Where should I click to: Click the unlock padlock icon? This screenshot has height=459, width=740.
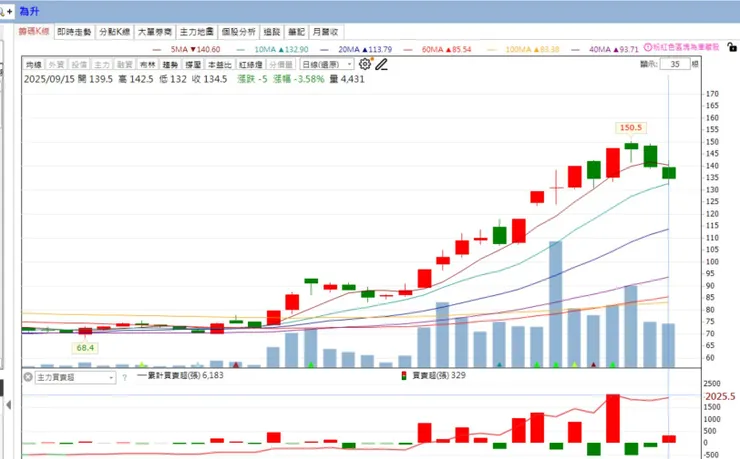[x=732, y=47]
